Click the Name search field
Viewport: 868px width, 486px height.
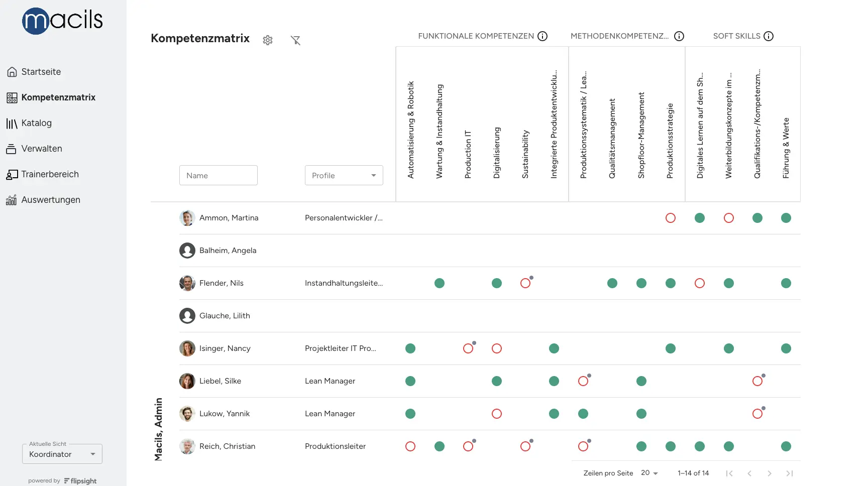[219, 175]
